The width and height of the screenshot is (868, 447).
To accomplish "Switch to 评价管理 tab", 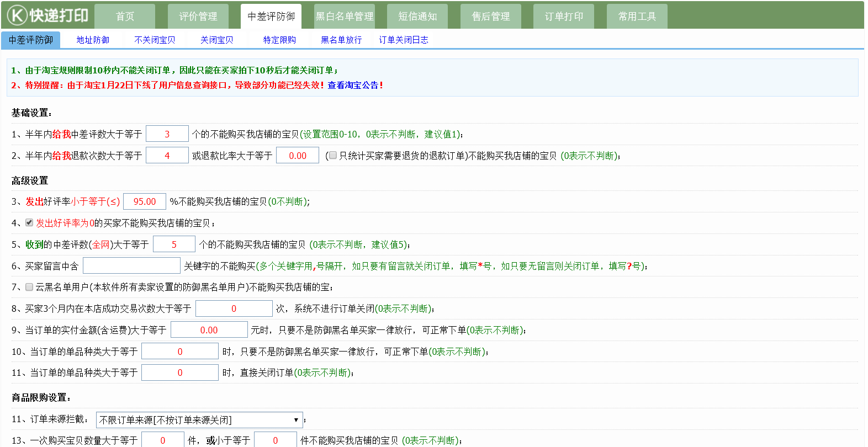I will point(198,16).
